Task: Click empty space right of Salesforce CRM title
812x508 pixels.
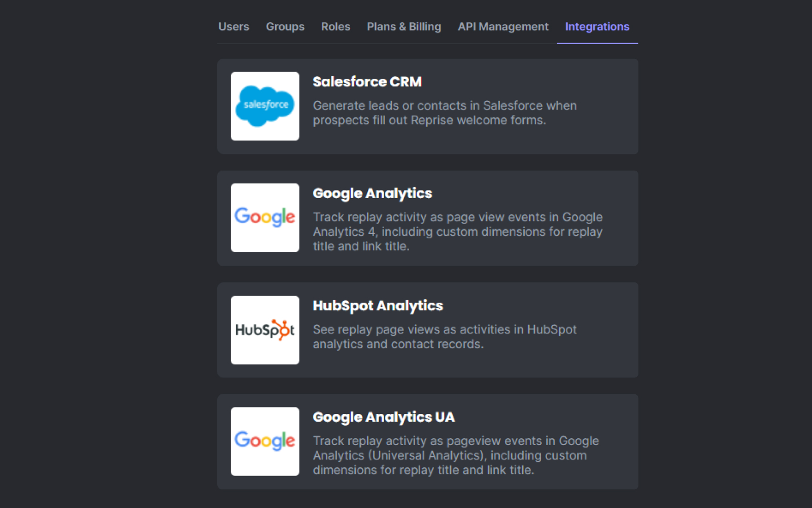Action: point(528,82)
